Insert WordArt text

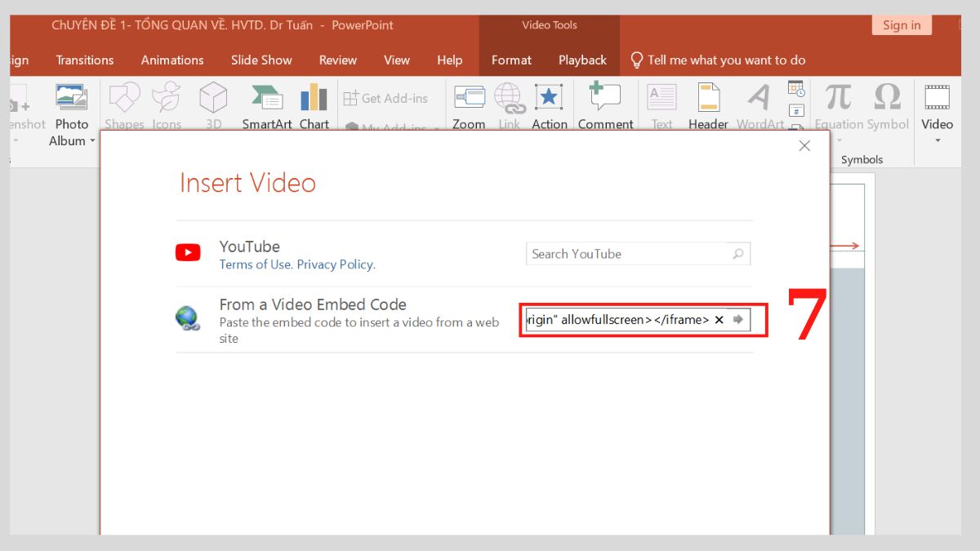tap(758, 106)
